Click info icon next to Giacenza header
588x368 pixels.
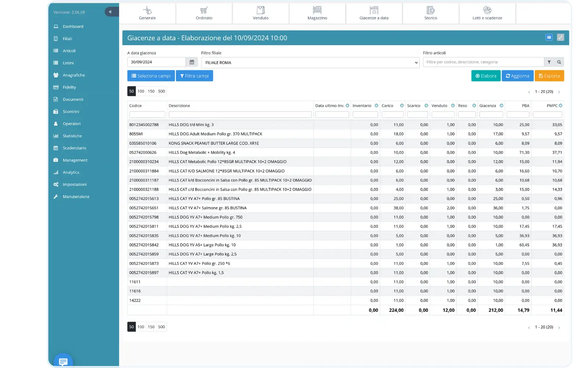[x=501, y=106]
